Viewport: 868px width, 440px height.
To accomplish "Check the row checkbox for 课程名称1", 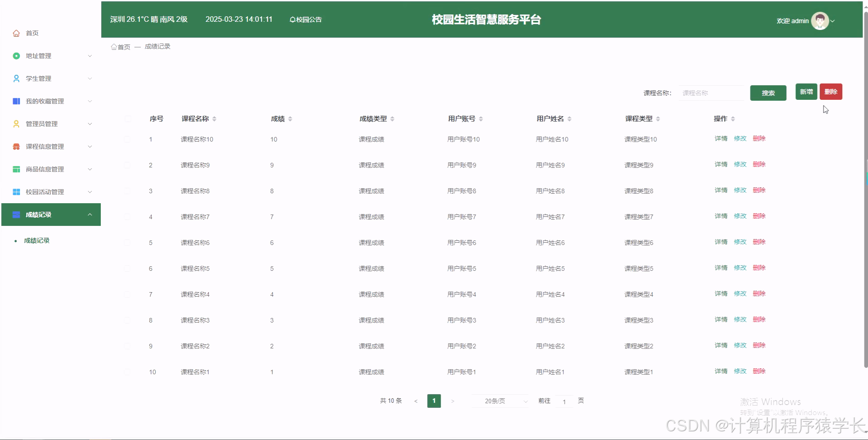I will [x=128, y=372].
